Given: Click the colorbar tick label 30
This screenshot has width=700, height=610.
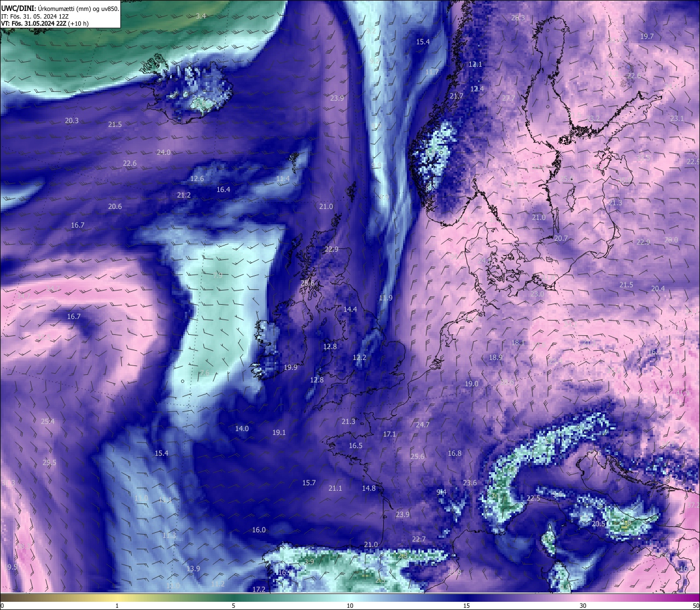Looking at the screenshot, I should coord(583,606).
